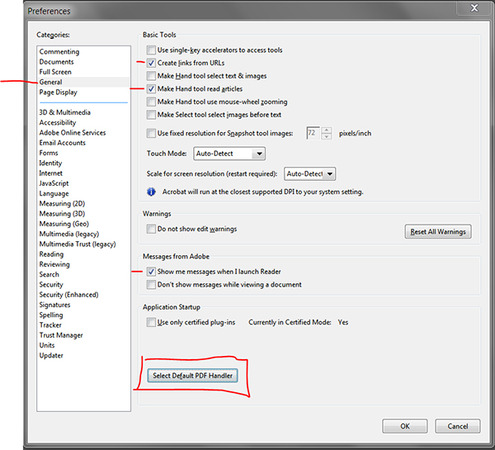This screenshot has height=450, width=495.
Task: Click the pixels/inch resolution input field
Action: (313, 133)
